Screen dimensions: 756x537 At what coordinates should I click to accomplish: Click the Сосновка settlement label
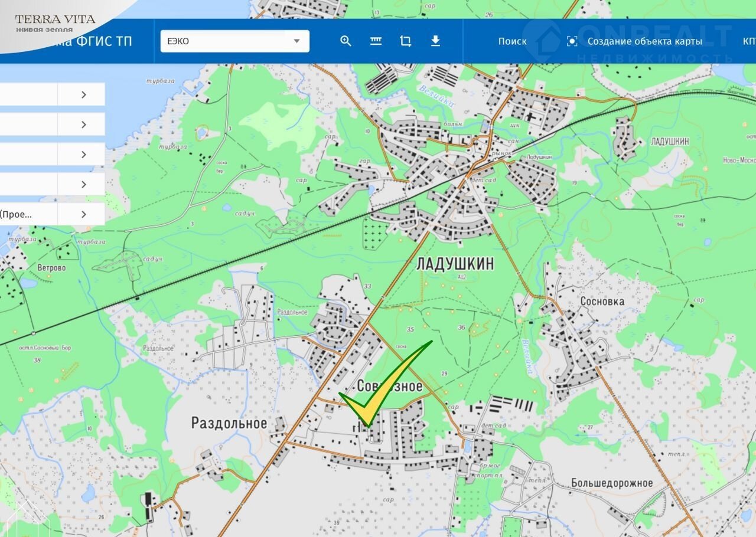pos(602,302)
